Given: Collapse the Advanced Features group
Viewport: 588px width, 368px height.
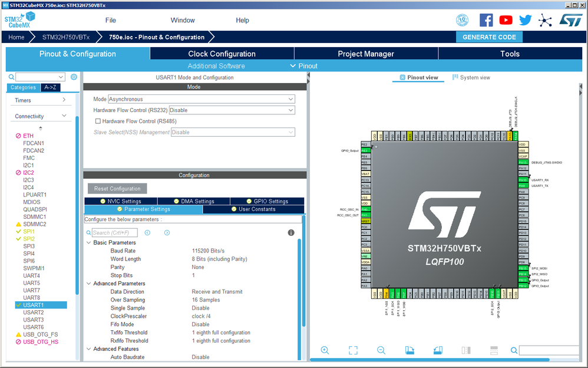Looking at the screenshot, I should tap(89, 349).
